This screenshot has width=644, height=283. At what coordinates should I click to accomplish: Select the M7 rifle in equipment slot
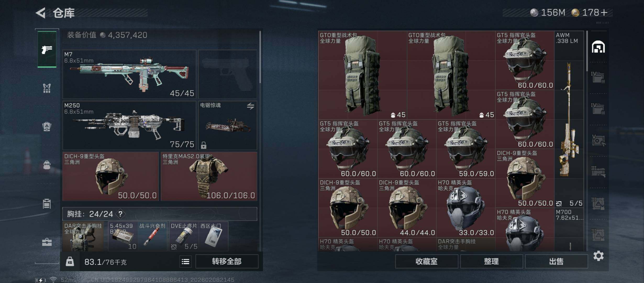click(129, 74)
